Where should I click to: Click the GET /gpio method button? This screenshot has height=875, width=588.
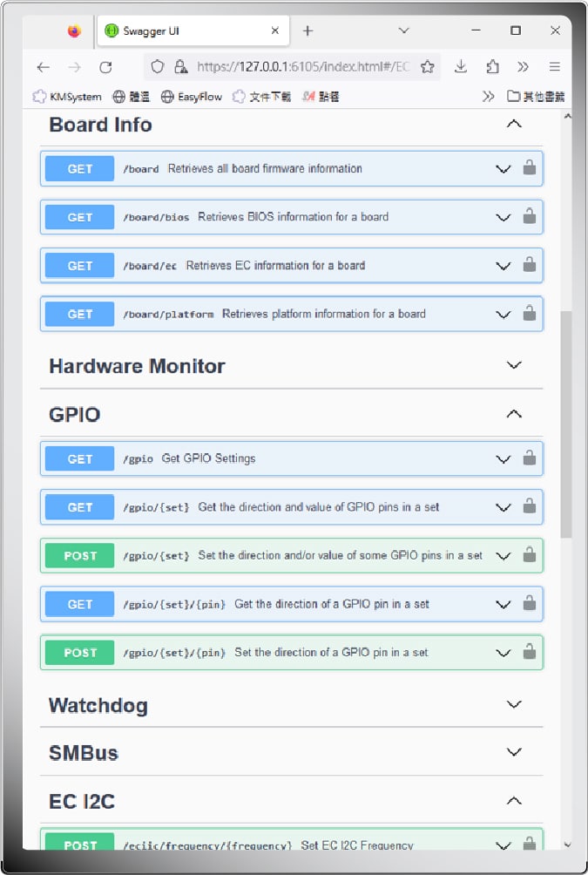click(80, 458)
